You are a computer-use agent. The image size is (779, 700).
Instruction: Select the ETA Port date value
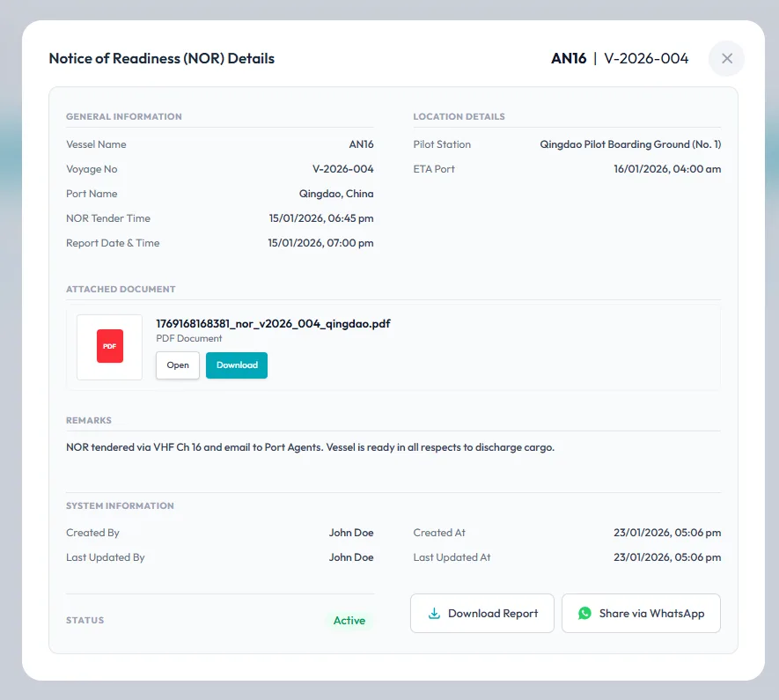tap(667, 169)
